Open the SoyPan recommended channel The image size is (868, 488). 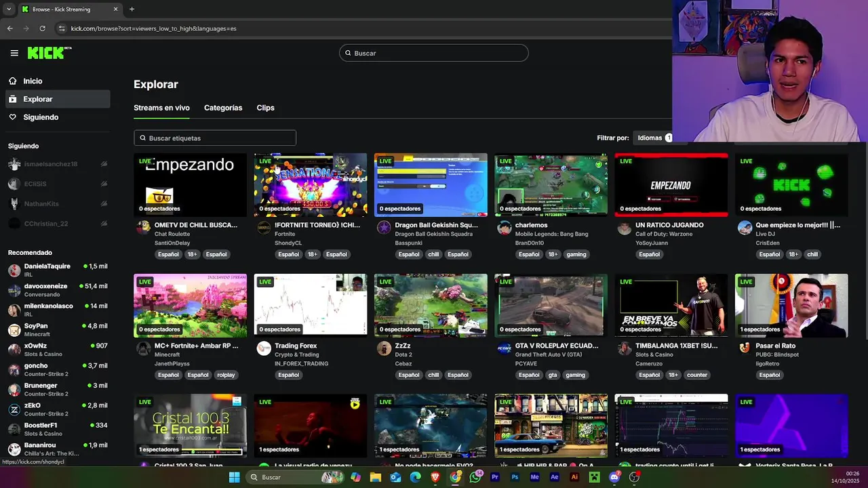(57, 330)
